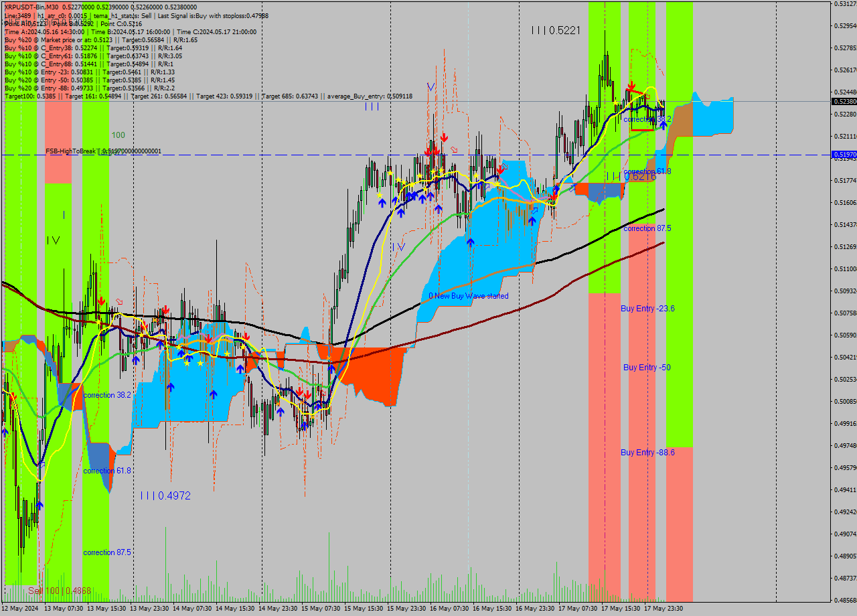
Task: Click the green '100' chart label
Action: 119,135
